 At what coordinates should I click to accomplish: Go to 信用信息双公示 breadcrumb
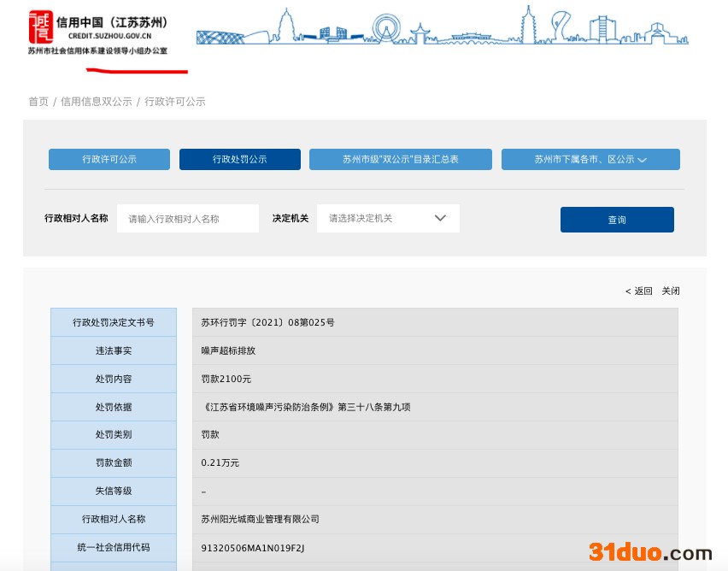[x=96, y=102]
